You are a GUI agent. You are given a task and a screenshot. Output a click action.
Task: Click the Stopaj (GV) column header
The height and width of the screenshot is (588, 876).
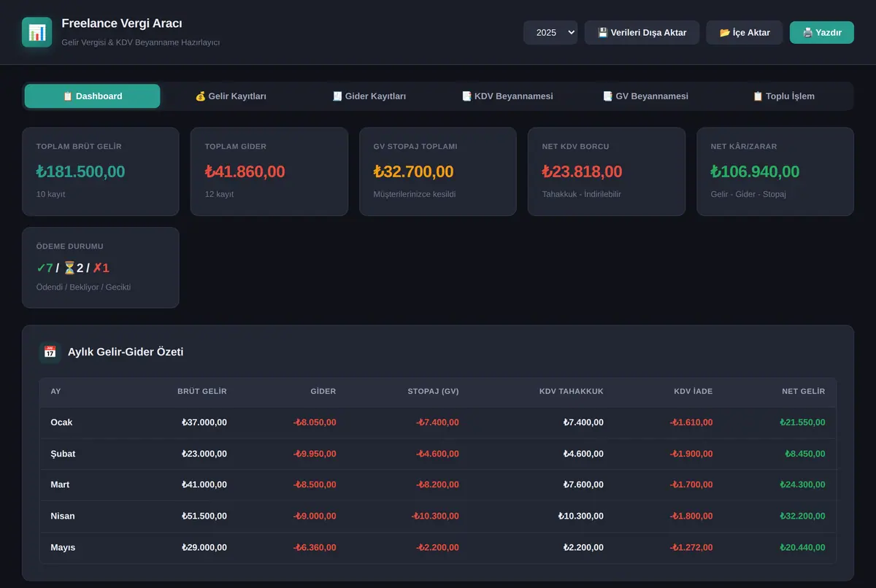pos(433,392)
